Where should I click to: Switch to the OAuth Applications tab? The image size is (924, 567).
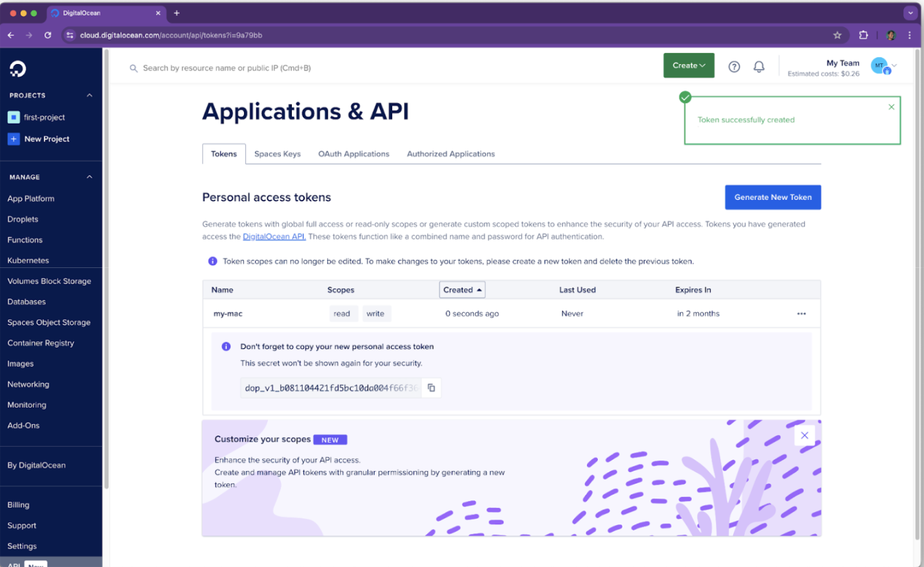point(353,154)
